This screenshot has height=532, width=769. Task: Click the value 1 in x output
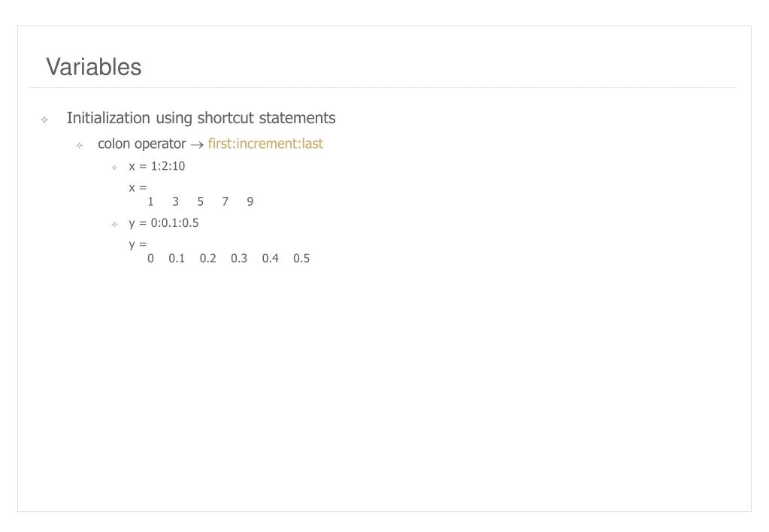pyautogui.click(x=150, y=201)
